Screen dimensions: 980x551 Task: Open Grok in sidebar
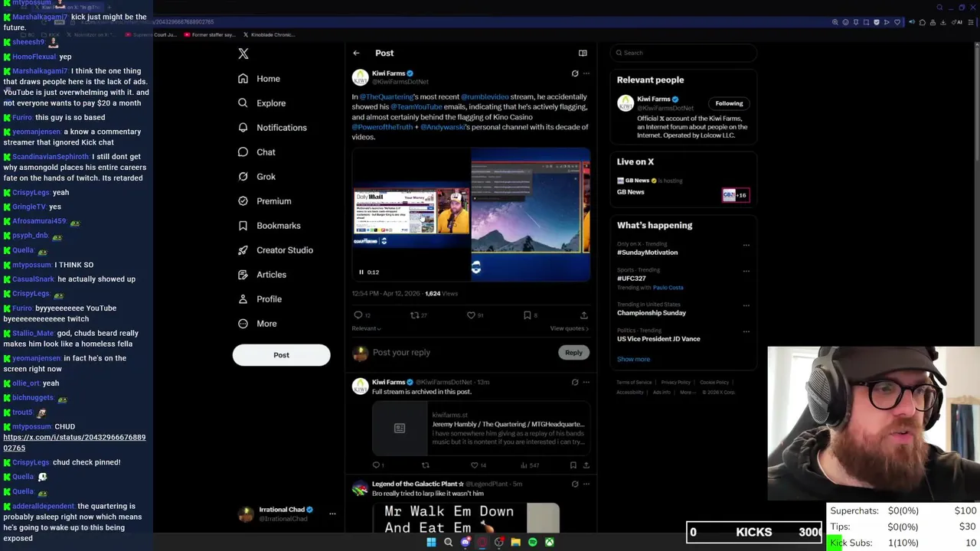click(256, 177)
